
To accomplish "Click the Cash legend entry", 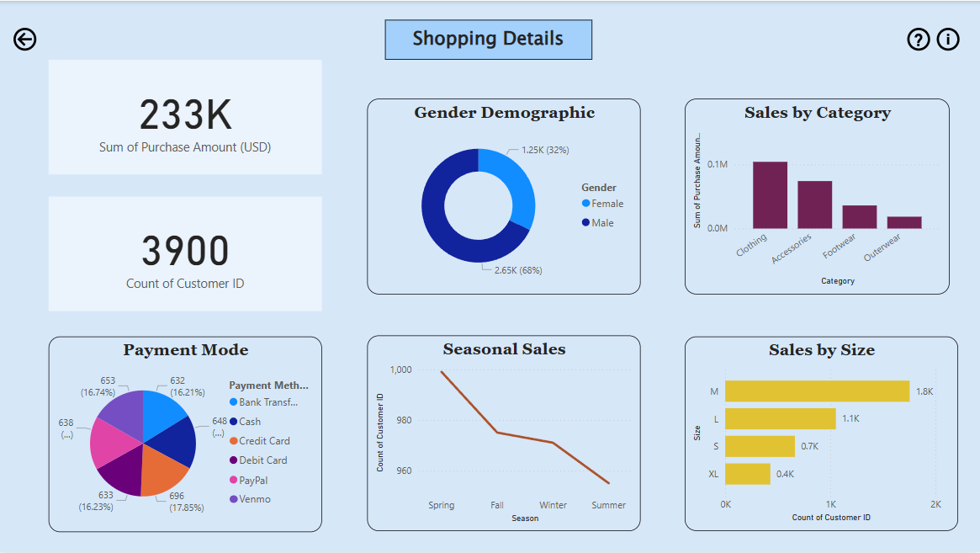I will [x=245, y=422].
